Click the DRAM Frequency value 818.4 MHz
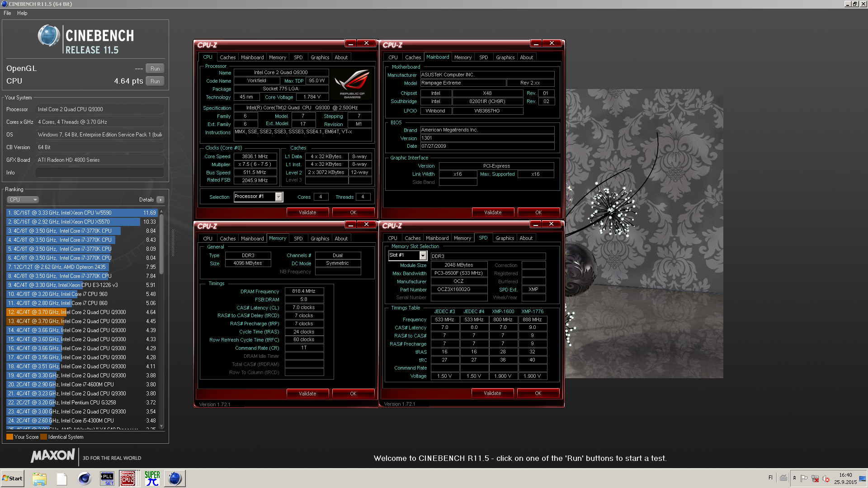Screen dimensions: 868x488 coord(304,291)
